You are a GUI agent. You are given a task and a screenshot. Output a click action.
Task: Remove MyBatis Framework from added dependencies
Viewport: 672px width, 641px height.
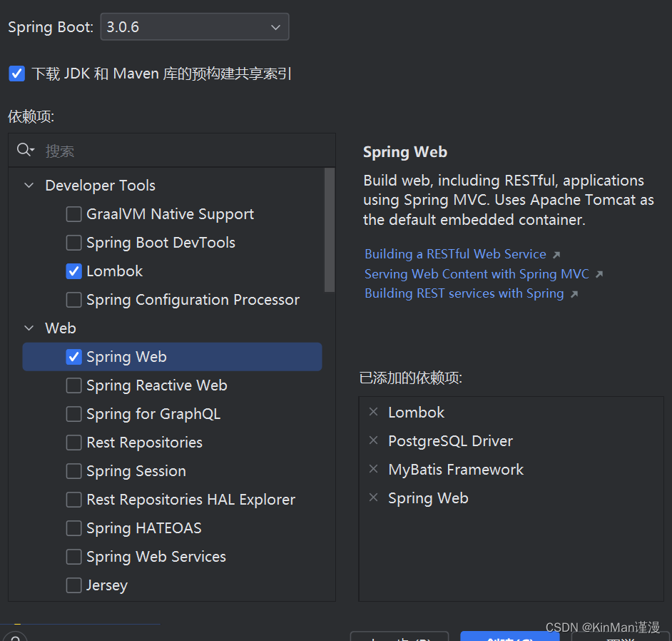[373, 469]
